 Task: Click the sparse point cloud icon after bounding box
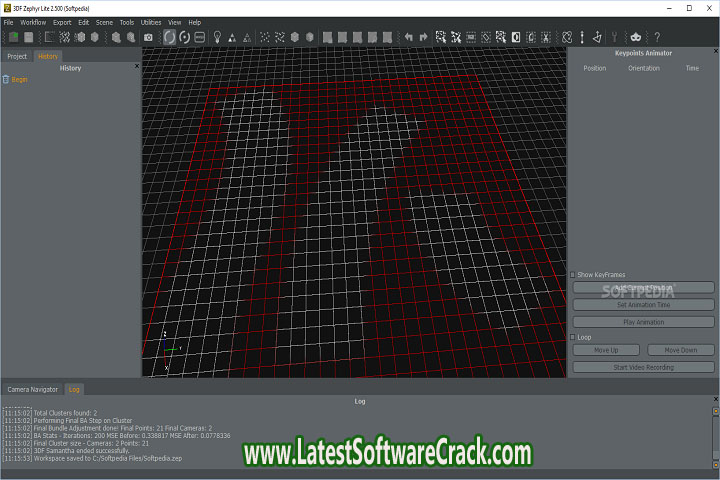point(65,37)
